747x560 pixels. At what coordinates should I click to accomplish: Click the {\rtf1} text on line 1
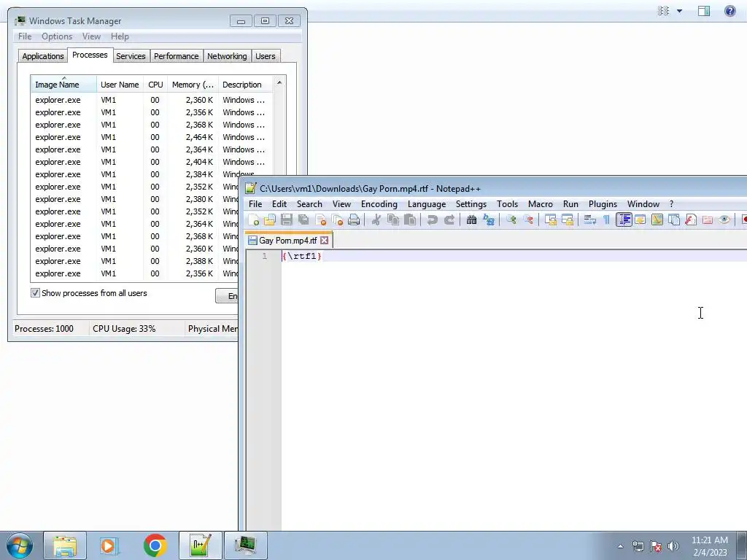[301, 256]
